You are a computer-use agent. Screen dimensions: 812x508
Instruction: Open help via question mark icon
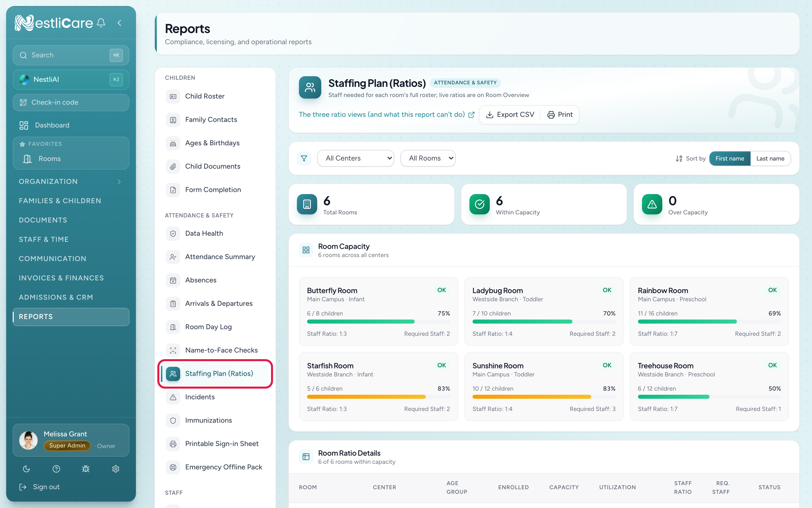(x=56, y=469)
